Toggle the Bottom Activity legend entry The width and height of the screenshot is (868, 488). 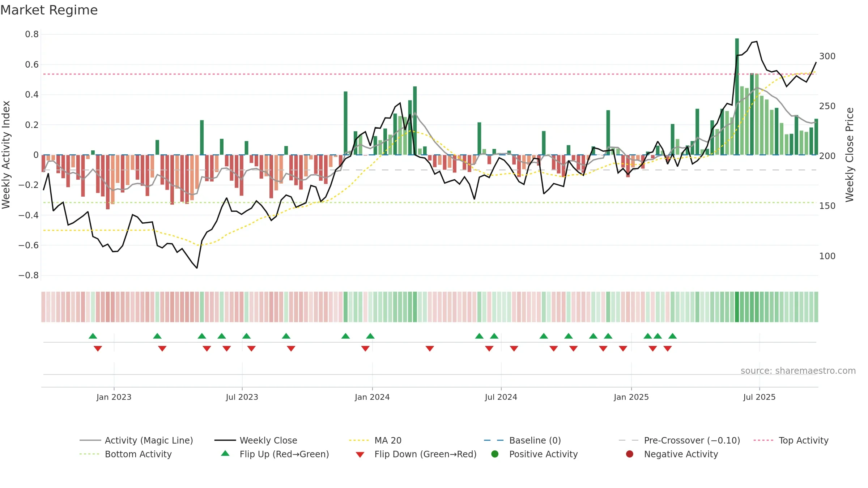[125, 454]
